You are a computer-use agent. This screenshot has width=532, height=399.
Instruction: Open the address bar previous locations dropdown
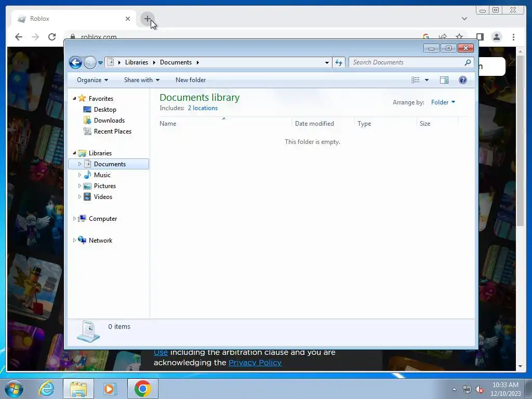[x=327, y=62]
